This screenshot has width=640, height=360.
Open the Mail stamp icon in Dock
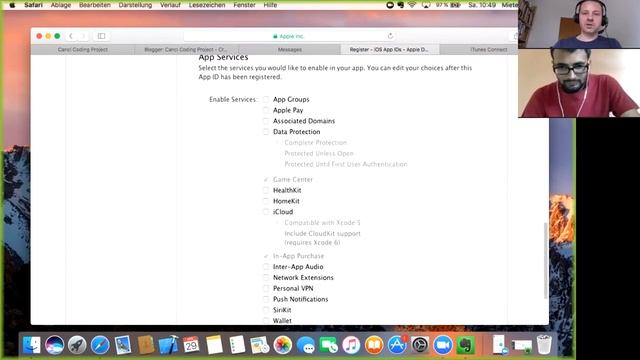[x=123, y=345]
